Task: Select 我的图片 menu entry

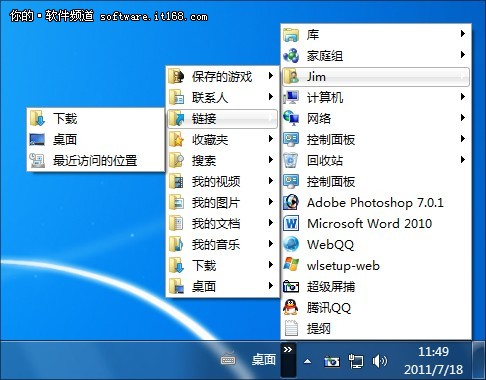Action: point(222,203)
